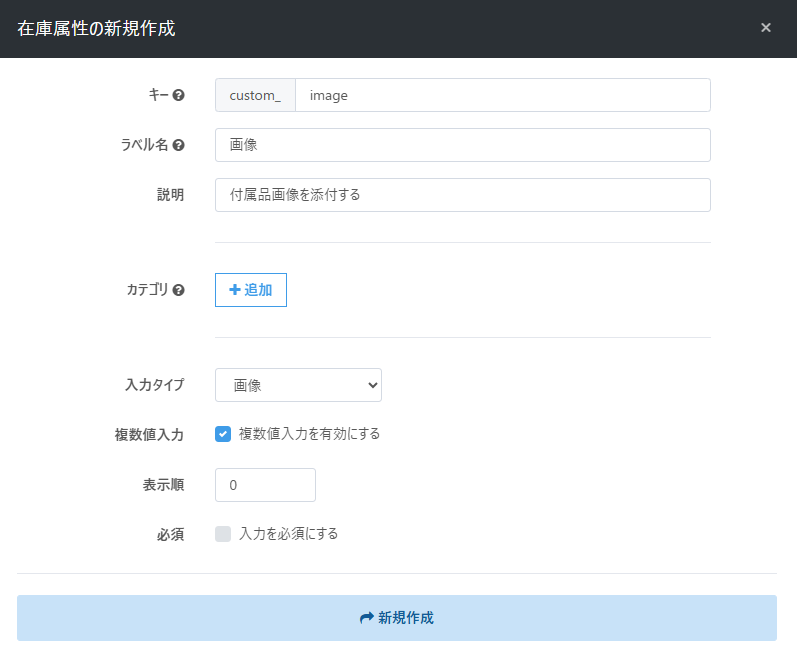Click the help icon next to カテゴリ
This screenshot has height=659, width=797.
click(x=178, y=290)
